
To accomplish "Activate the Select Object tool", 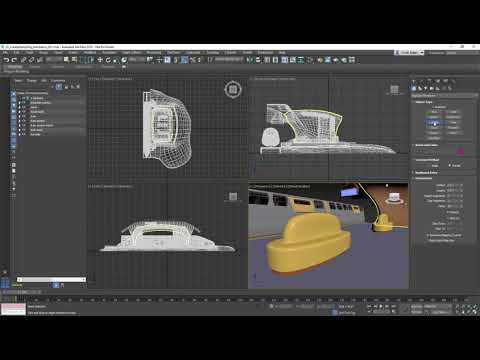I will pos(66,60).
